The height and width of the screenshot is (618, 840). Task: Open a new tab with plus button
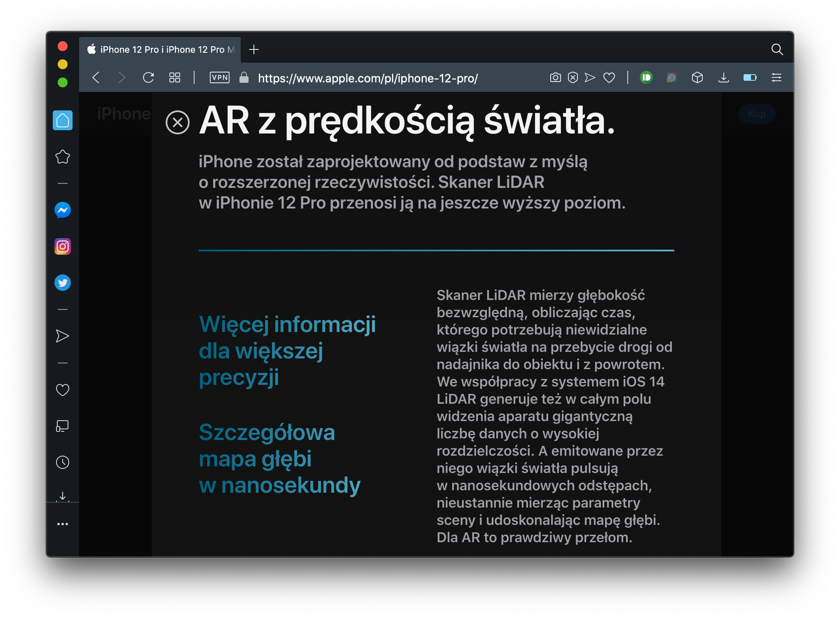pyautogui.click(x=254, y=50)
